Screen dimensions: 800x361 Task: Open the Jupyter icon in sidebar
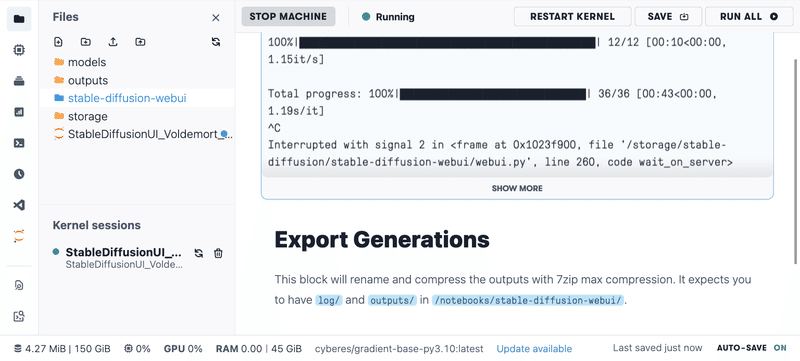(19, 236)
